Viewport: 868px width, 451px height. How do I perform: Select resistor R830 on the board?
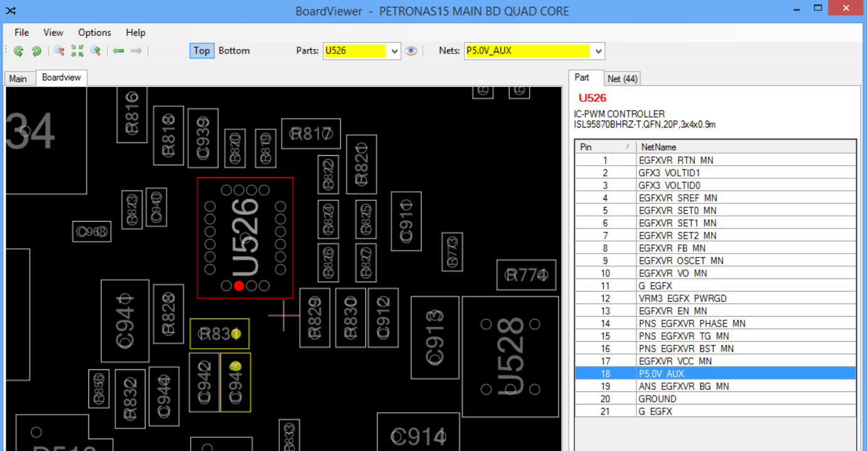(350, 318)
